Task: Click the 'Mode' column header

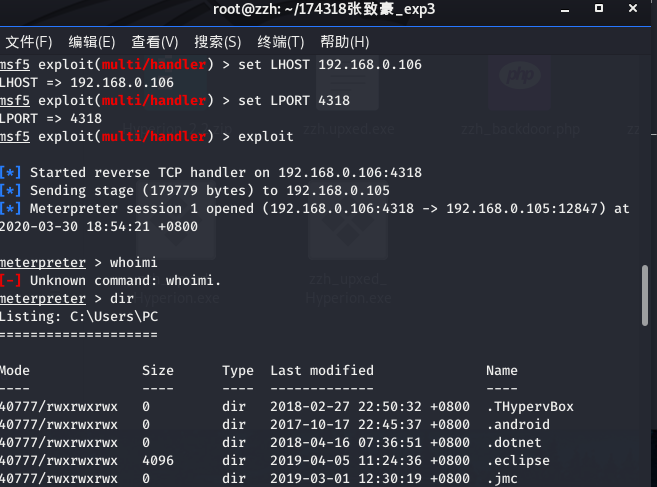Action: tap(14, 371)
